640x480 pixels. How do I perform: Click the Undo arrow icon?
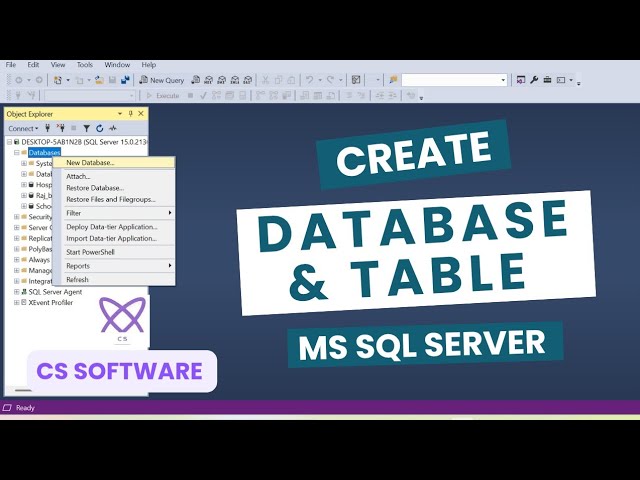(x=309, y=80)
